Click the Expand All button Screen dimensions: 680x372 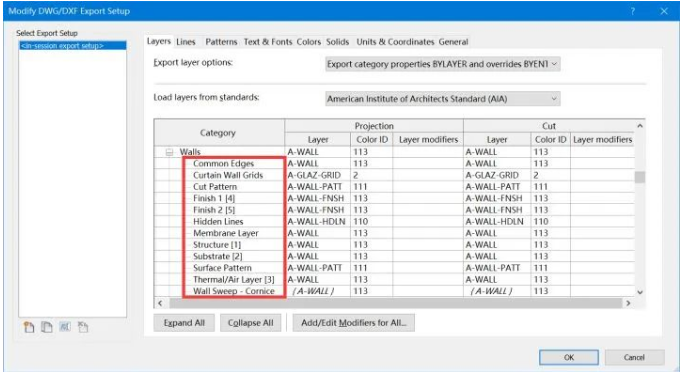[x=184, y=323]
